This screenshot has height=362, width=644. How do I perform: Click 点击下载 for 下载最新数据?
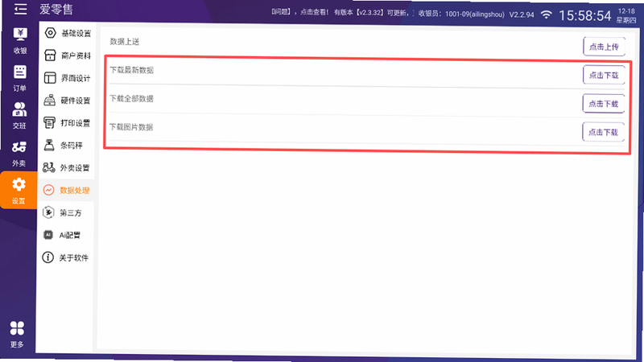coord(604,75)
